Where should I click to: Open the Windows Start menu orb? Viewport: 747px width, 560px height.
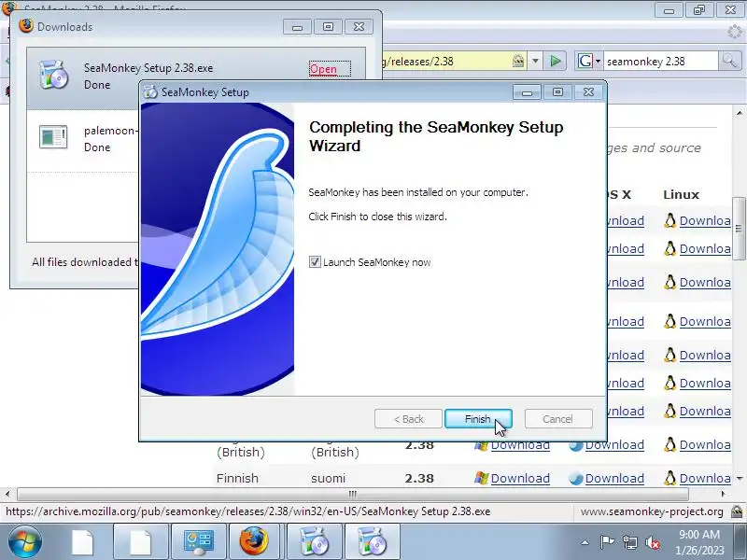25,542
